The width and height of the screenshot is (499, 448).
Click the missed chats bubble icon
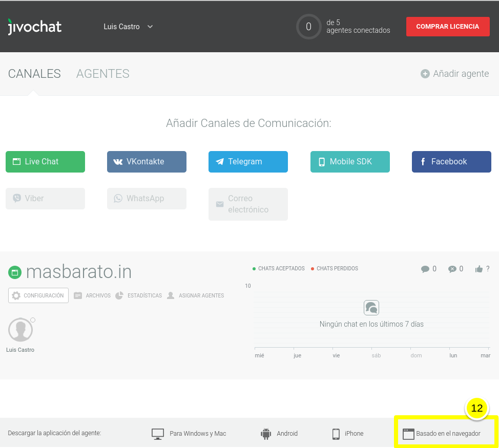[452, 269]
